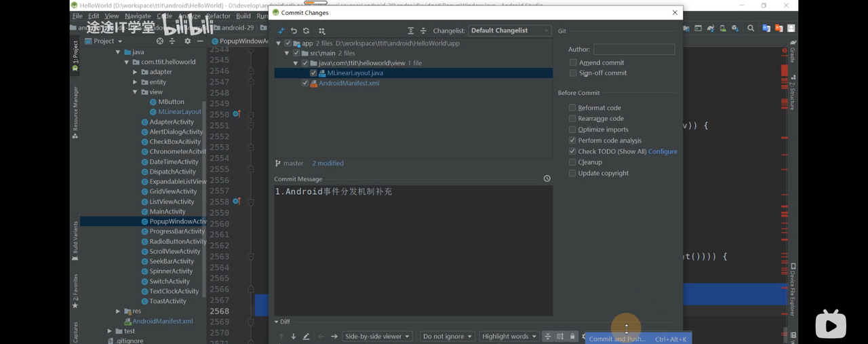Select AndroidManifest.xml in Project tree
This screenshot has width=868, height=344.
click(x=162, y=322)
